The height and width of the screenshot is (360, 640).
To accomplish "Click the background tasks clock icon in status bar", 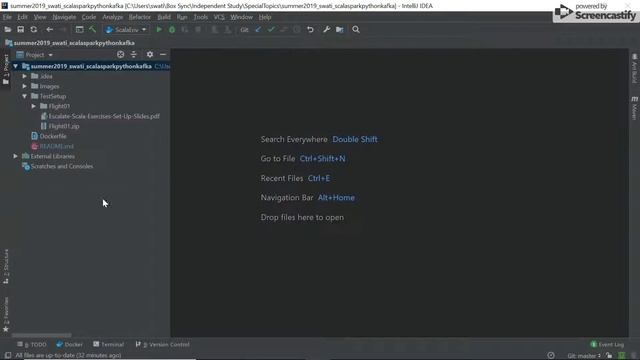I will click(x=551, y=356).
